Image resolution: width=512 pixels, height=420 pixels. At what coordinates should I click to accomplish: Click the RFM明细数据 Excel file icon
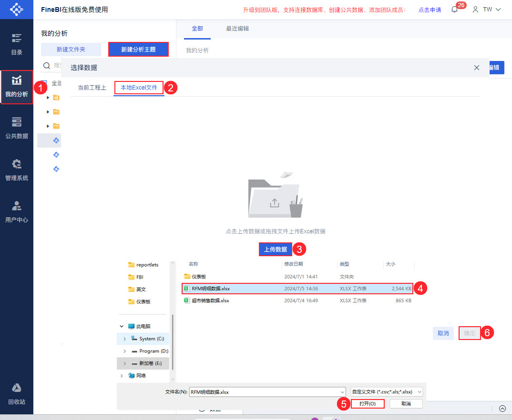tap(186, 289)
